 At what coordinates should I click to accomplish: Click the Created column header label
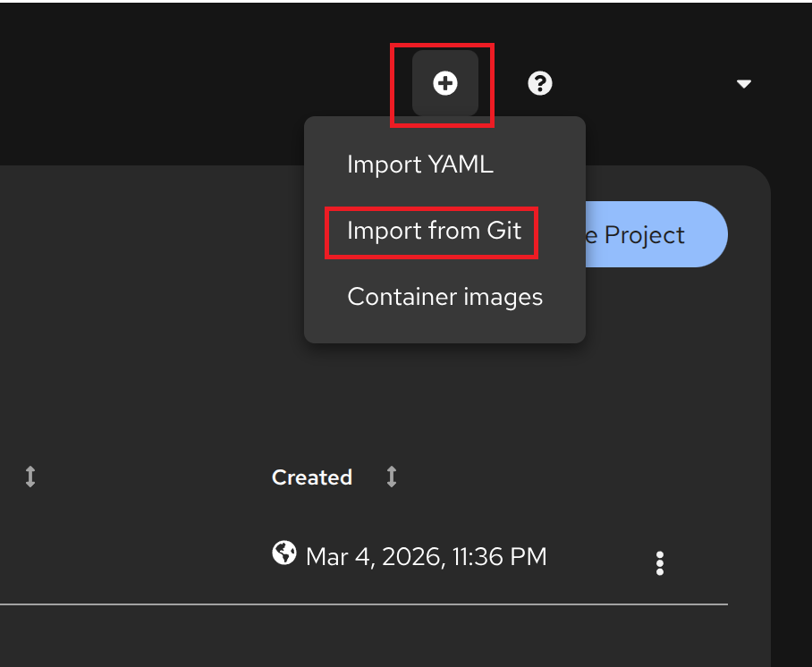click(312, 477)
